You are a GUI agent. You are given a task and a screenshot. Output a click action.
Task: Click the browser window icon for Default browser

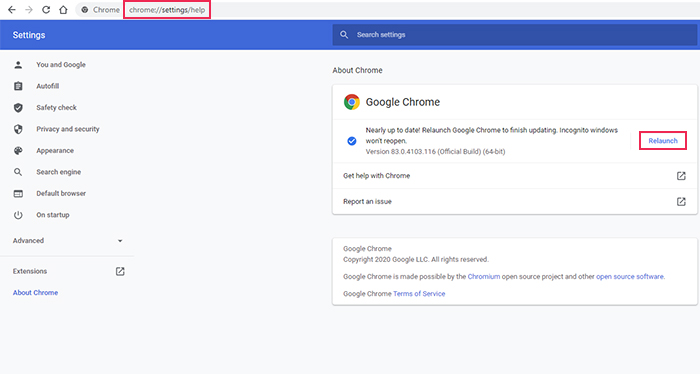coord(18,193)
